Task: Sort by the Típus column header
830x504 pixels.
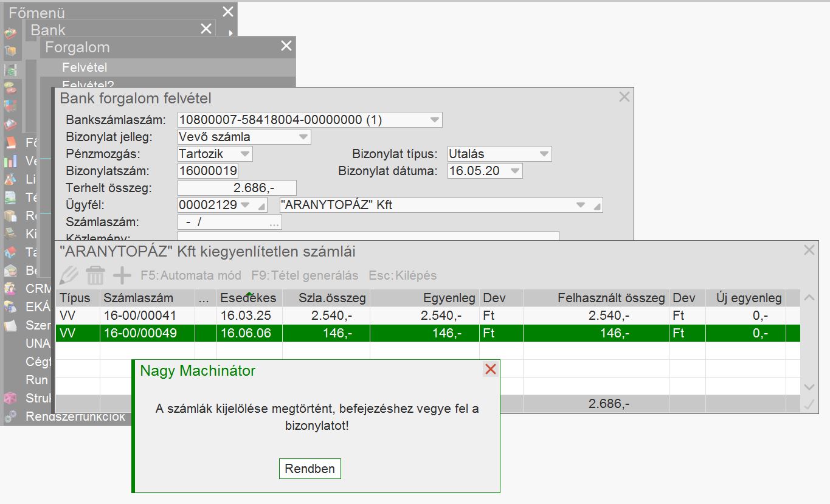Action: (78, 298)
